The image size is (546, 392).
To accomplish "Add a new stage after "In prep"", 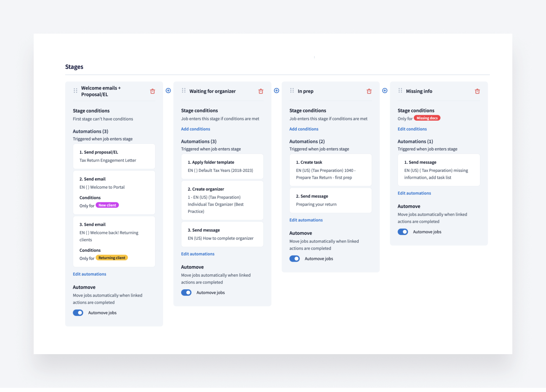I will click(x=385, y=90).
